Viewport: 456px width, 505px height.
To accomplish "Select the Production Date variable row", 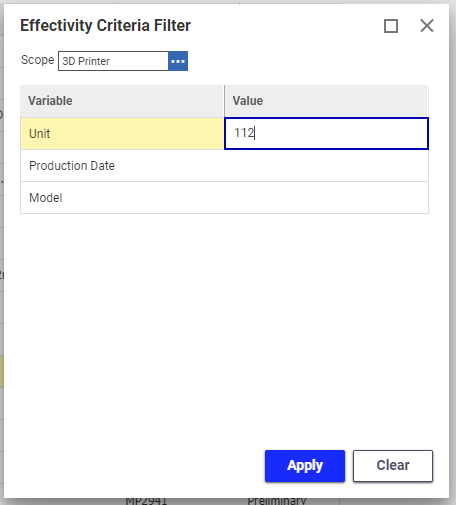I will (224, 166).
